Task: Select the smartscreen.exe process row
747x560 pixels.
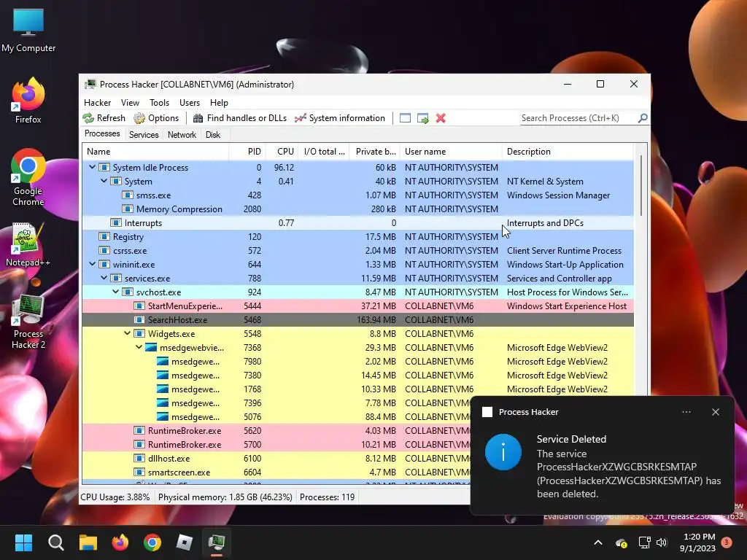Action: click(276, 472)
